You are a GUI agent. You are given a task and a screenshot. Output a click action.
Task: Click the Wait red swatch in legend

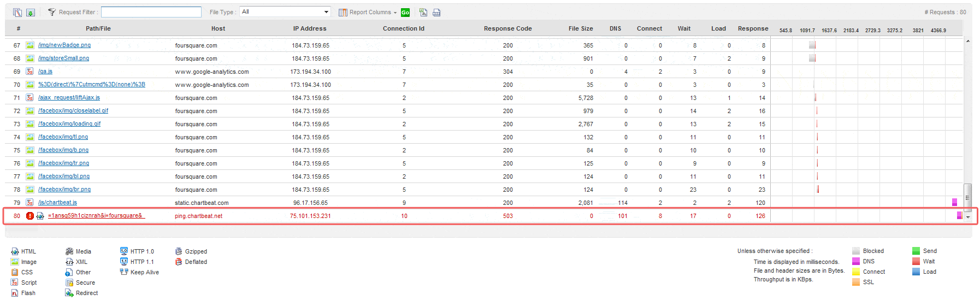pos(916,261)
